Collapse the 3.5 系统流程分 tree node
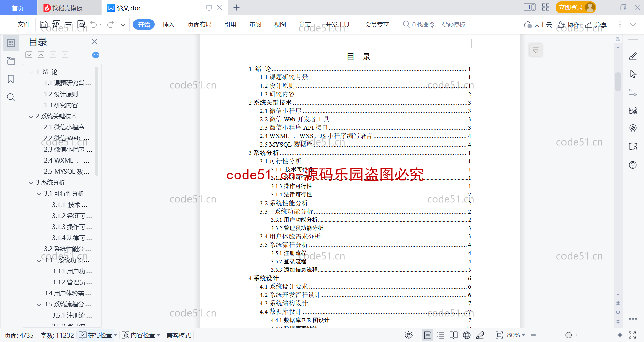644x342 pixels. (39, 304)
